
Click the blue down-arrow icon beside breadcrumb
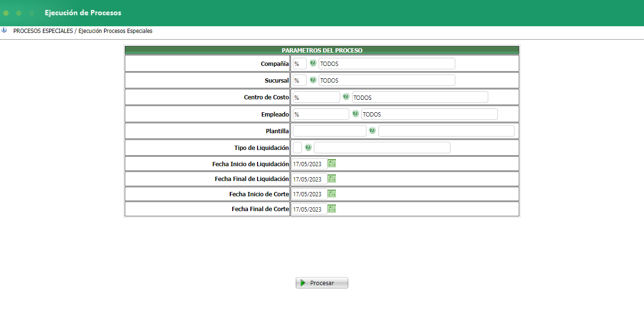(x=4, y=30)
